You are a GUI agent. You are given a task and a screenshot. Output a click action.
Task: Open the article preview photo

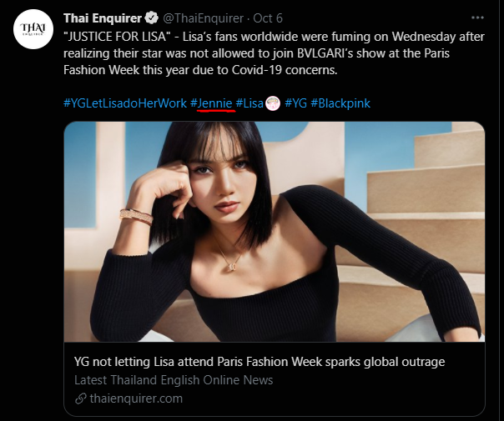pyautogui.click(x=274, y=232)
